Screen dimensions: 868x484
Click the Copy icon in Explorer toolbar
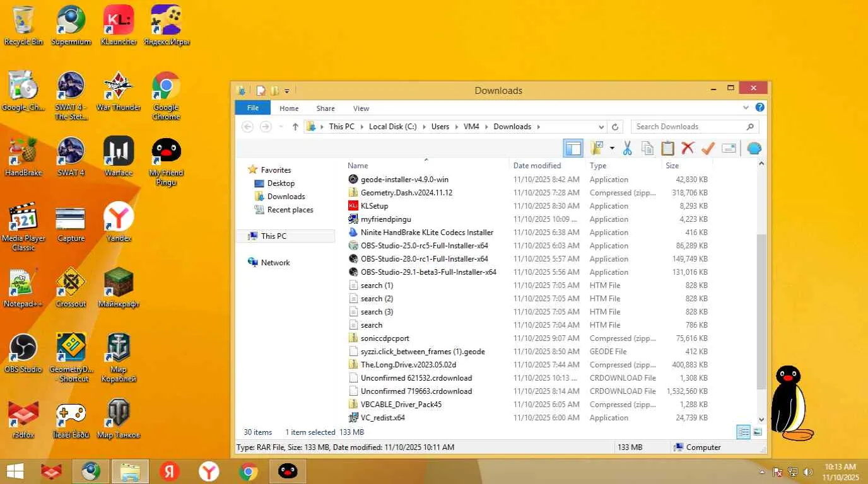coord(647,148)
